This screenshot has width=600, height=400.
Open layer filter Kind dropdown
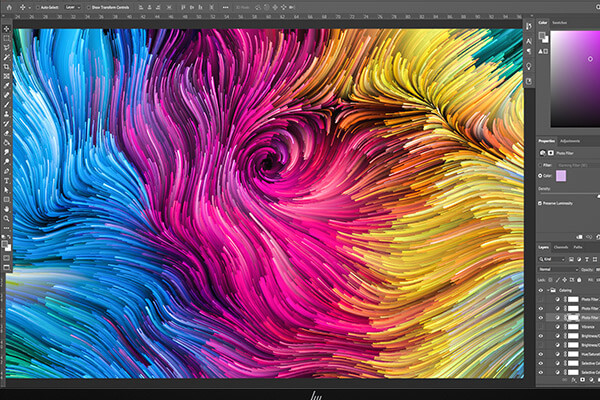pyautogui.click(x=552, y=259)
